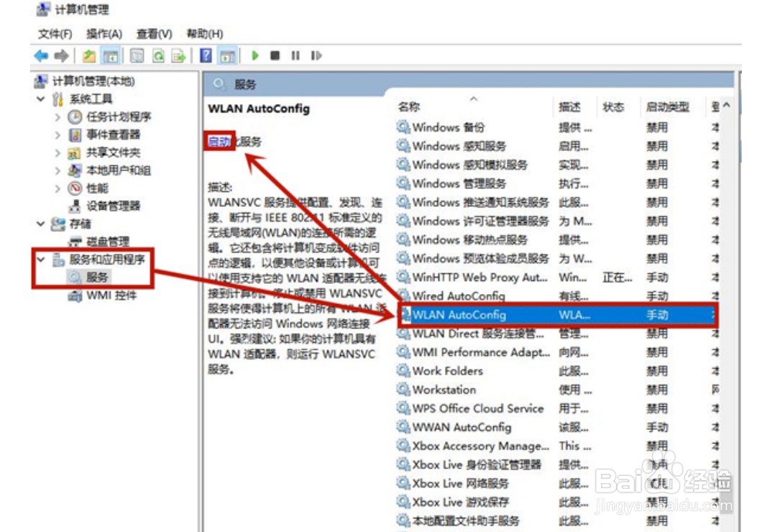Click the Pause Service icon
Viewport: 775px width, 532px height.
click(295, 55)
